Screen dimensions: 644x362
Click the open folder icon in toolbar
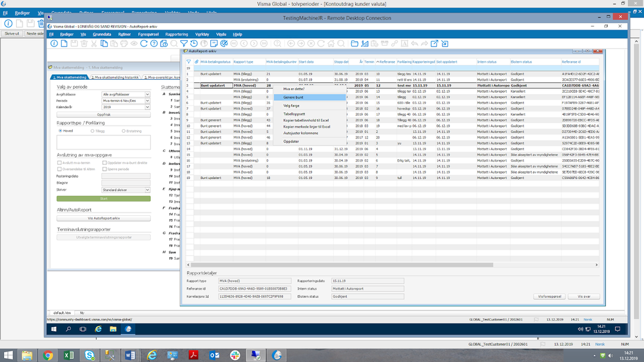[x=355, y=44]
